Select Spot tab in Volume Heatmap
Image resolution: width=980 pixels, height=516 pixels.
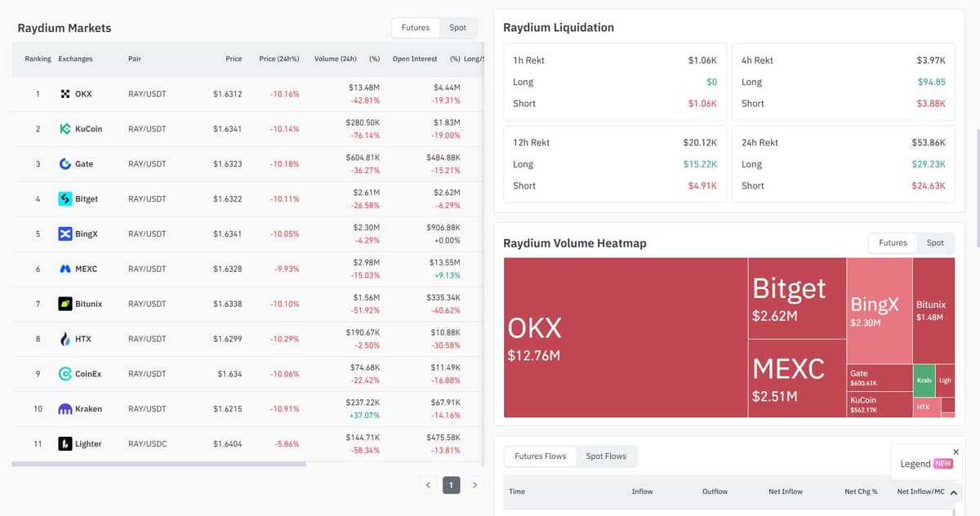point(935,242)
